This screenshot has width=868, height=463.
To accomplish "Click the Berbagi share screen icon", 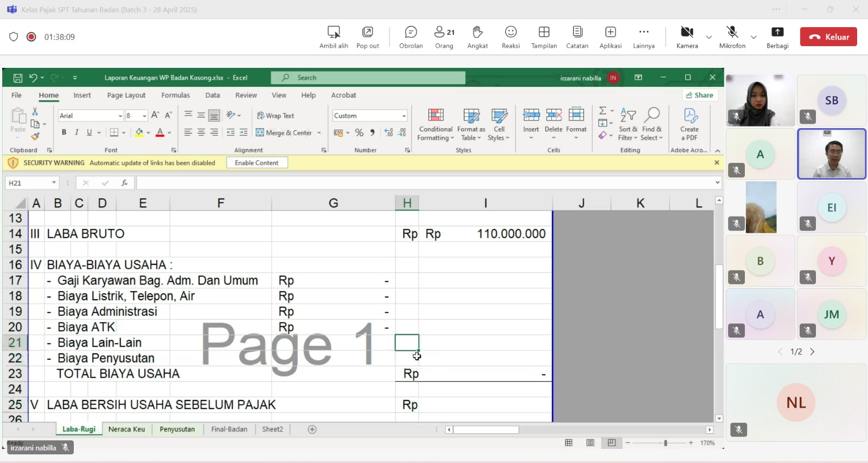I will [x=777, y=37].
